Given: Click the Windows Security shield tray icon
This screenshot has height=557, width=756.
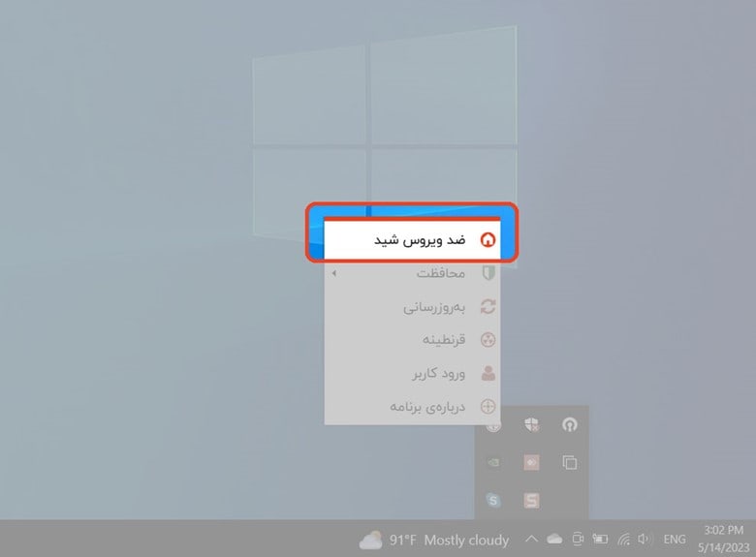Looking at the screenshot, I should pyautogui.click(x=531, y=424).
